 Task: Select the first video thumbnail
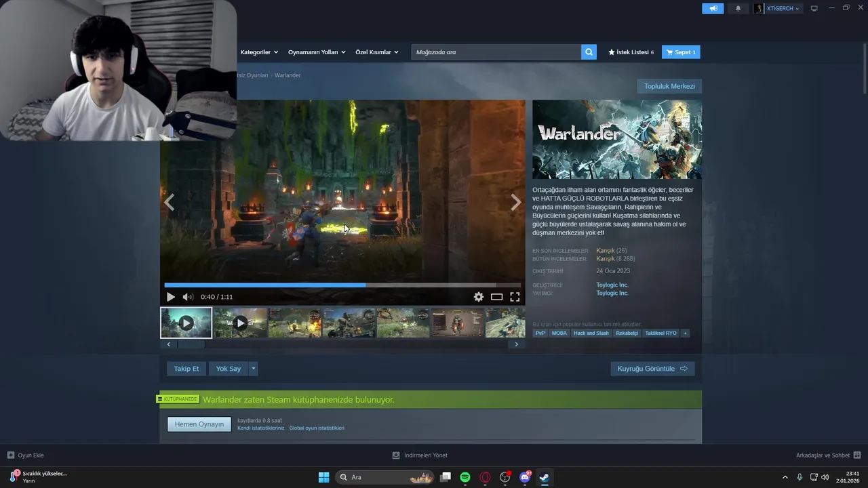pyautogui.click(x=186, y=323)
